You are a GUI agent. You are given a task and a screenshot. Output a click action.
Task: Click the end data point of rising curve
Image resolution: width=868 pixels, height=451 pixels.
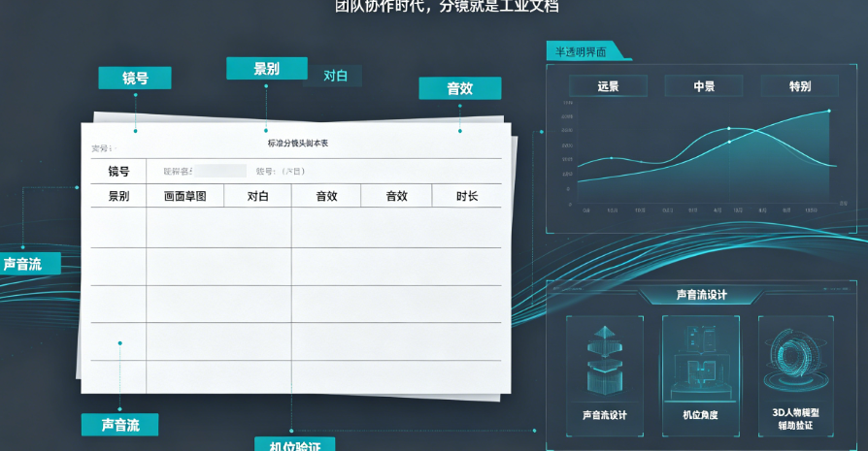click(x=829, y=112)
